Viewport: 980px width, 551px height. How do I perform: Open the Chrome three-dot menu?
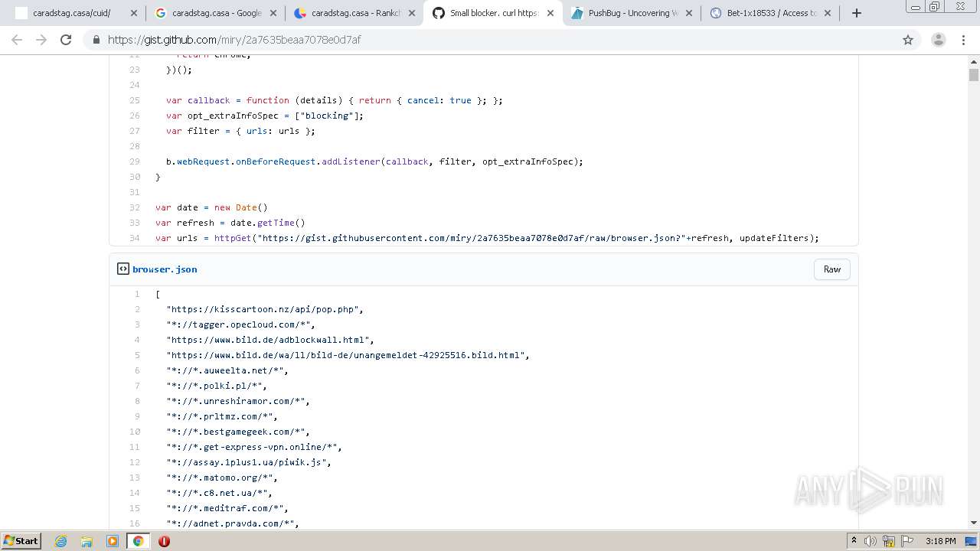(963, 40)
